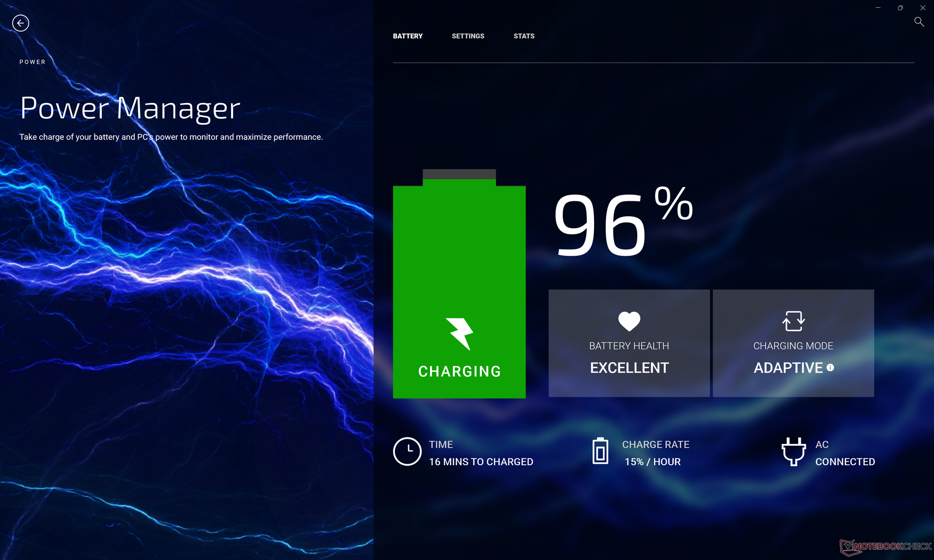The width and height of the screenshot is (934, 560).
Task: Click the AC plug icon
Action: 793,452
